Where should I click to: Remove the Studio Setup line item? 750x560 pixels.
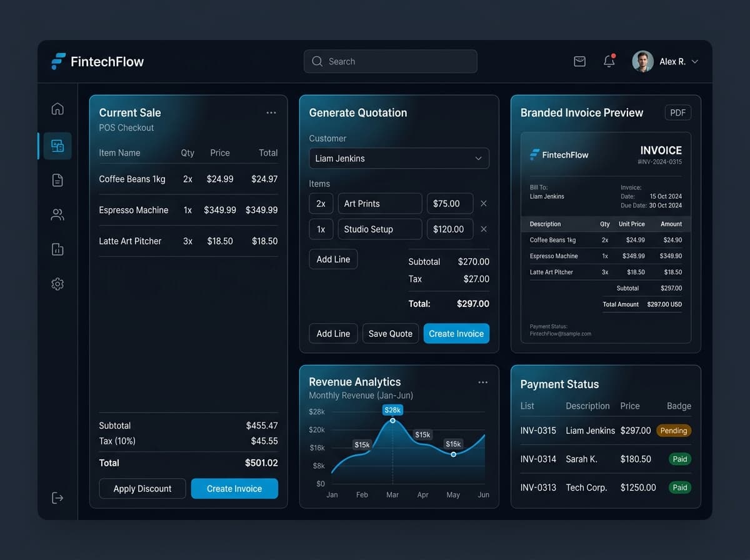483,229
